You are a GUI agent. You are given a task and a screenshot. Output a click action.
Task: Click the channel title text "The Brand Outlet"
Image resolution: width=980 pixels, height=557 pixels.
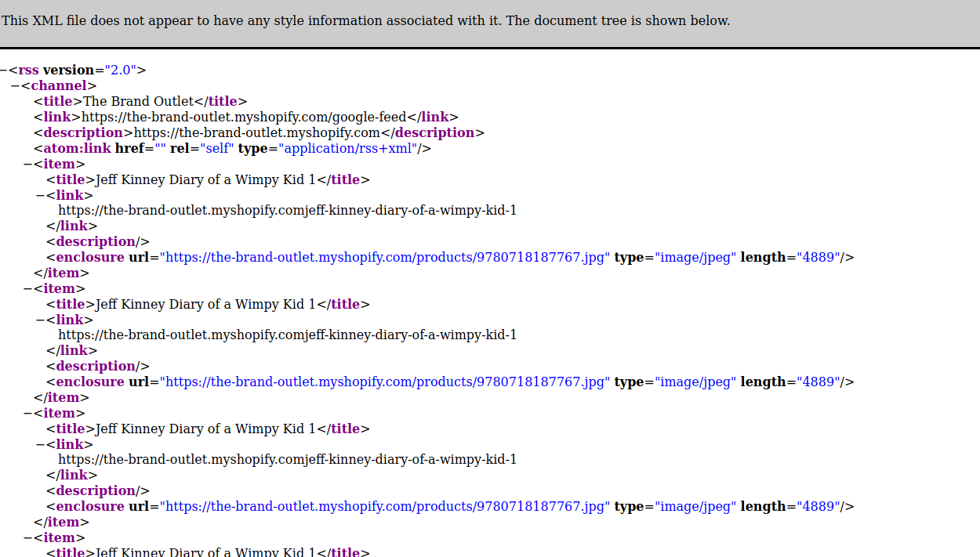click(x=138, y=101)
